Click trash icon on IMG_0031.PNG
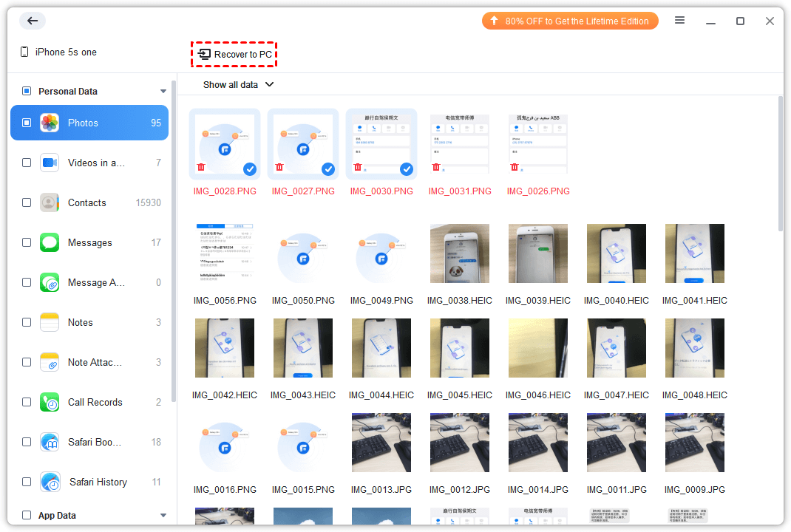This screenshot has height=532, width=791. click(436, 168)
